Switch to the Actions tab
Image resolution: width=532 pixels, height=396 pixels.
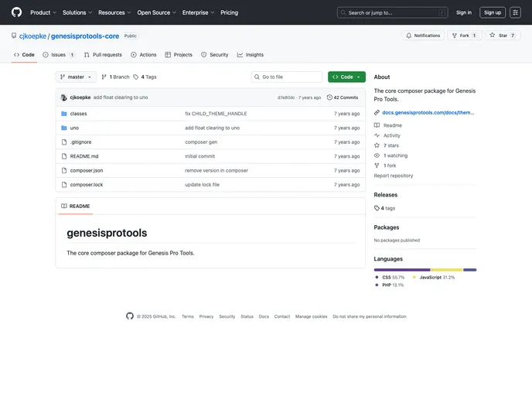144,55
